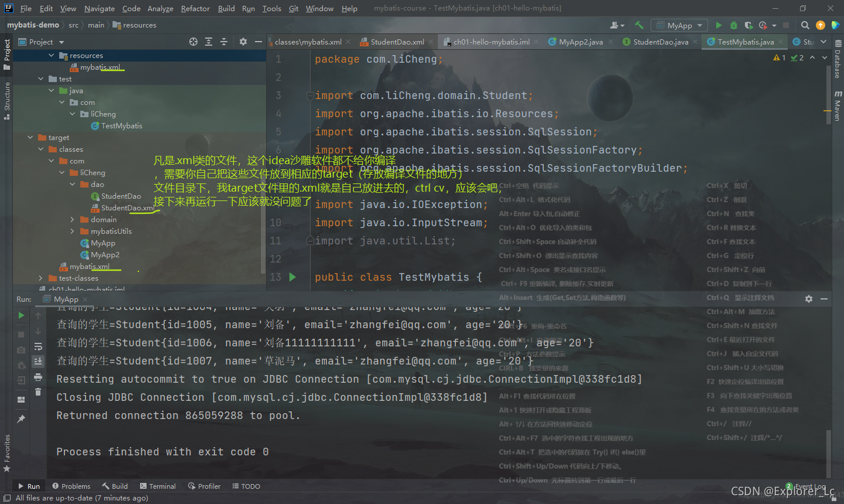844x504 pixels.
Task: Open Favorites via the star button
Action: click(8, 469)
